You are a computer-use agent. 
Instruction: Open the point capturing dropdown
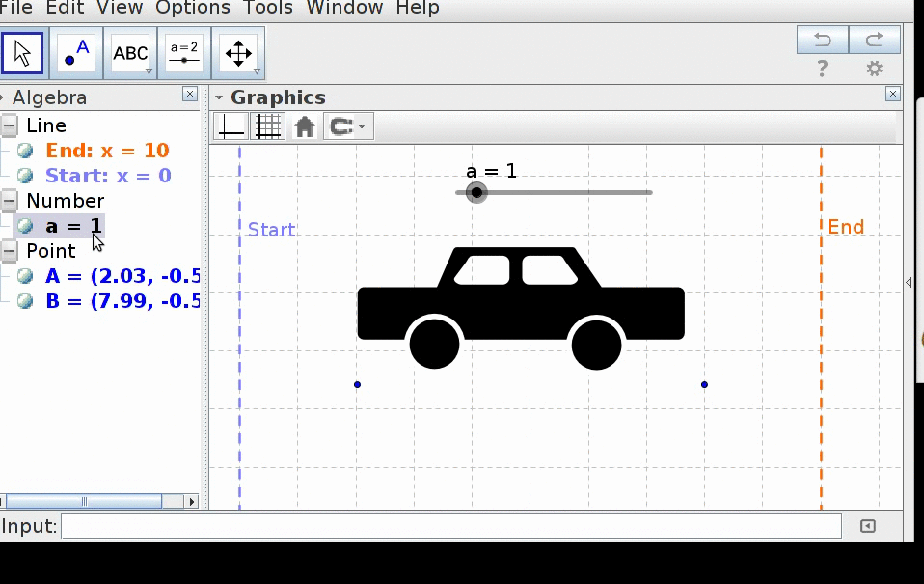[x=348, y=126]
